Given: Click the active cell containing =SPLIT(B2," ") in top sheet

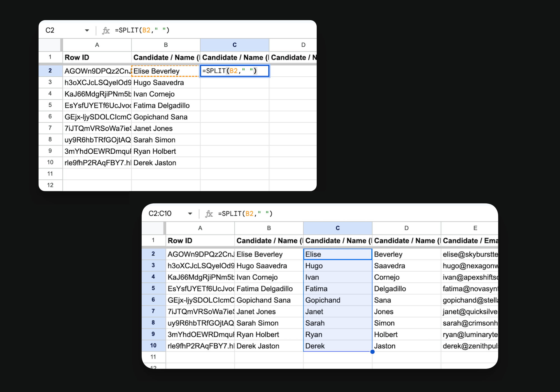Looking at the screenshot, I should [x=235, y=71].
